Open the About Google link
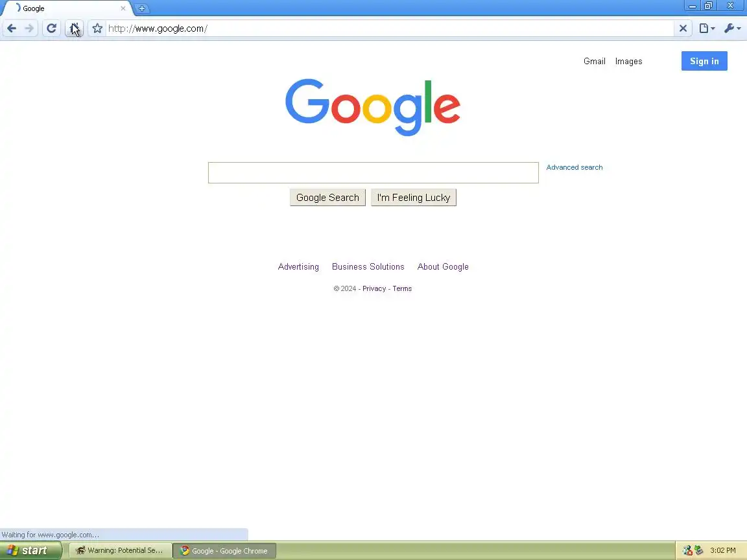Screen dimensions: 747x560 coord(443,266)
